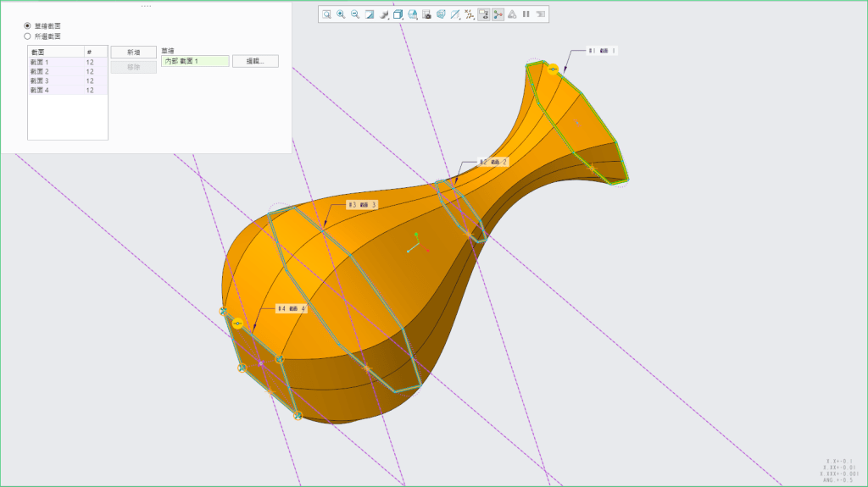Click the 內部 截面 1 sketch field
The height and width of the screenshot is (487, 868).
(195, 61)
